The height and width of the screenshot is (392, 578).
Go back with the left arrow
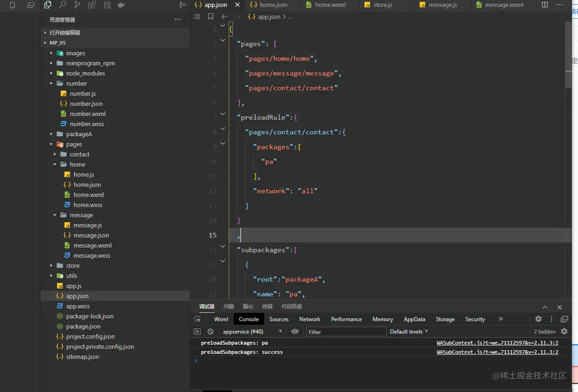click(x=225, y=17)
